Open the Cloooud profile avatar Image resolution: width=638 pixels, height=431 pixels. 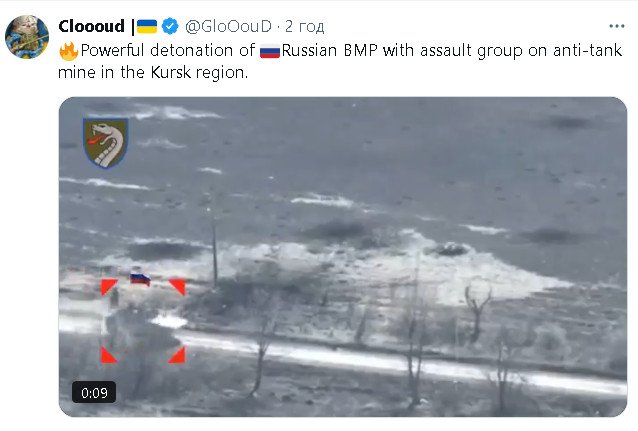coord(27,37)
